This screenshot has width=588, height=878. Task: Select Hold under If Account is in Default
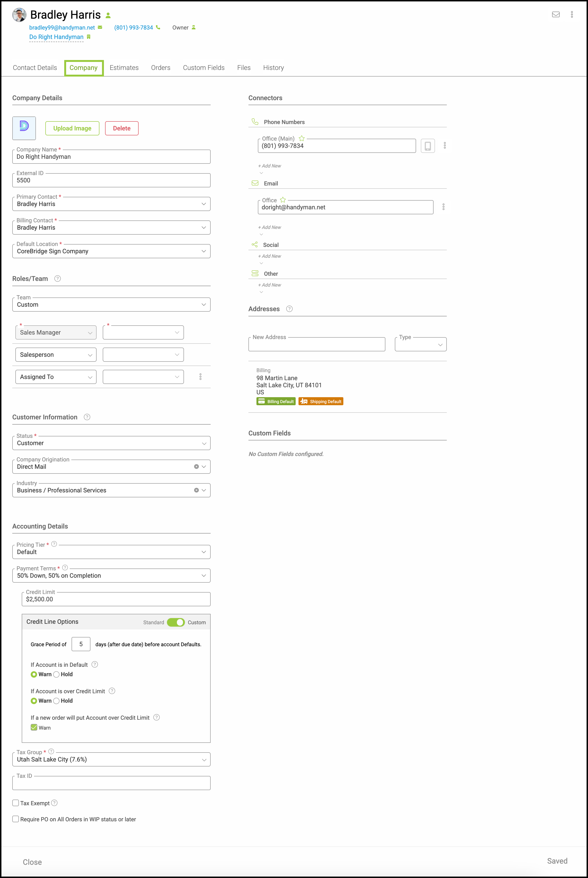click(x=57, y=674)
